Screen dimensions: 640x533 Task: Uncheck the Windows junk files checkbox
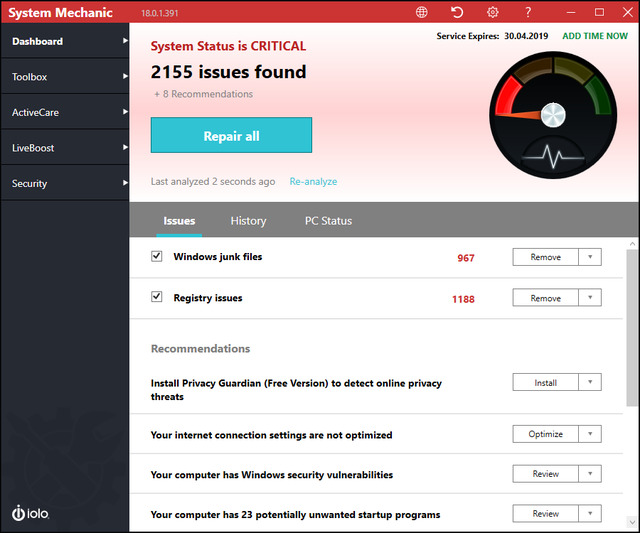coord(156,256)
